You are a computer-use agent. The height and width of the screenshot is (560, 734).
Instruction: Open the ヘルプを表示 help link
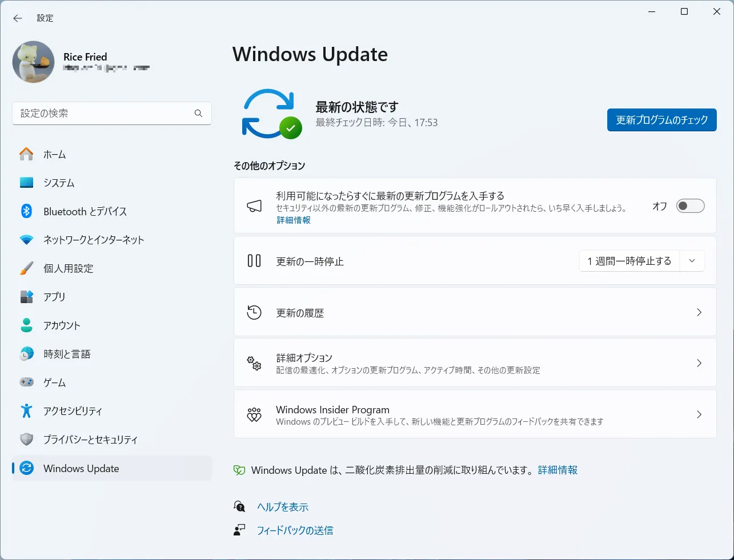[283, 507]
